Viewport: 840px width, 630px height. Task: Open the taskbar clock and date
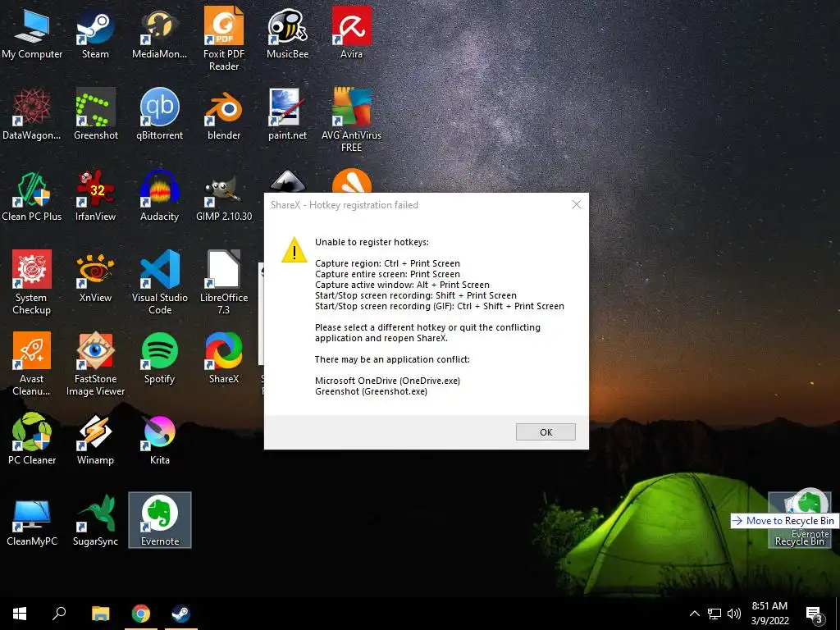(769, 614)
